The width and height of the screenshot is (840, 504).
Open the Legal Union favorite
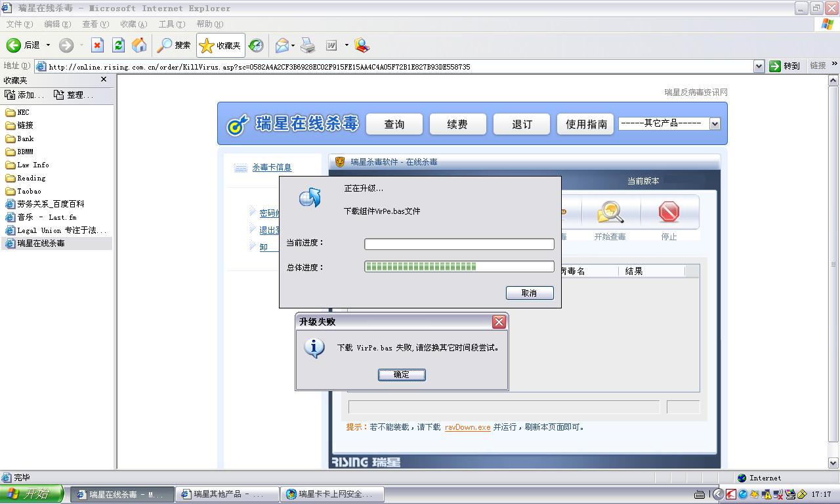(x=56, y=230)
